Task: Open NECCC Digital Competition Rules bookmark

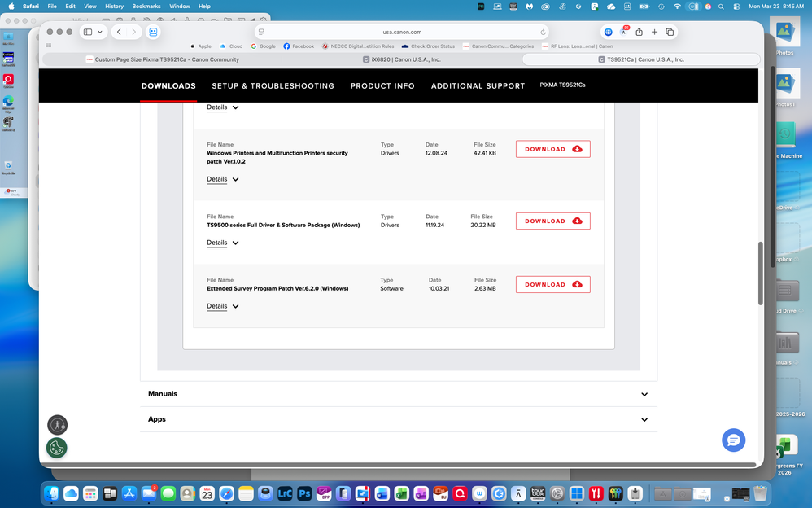Action: [358, 46]
